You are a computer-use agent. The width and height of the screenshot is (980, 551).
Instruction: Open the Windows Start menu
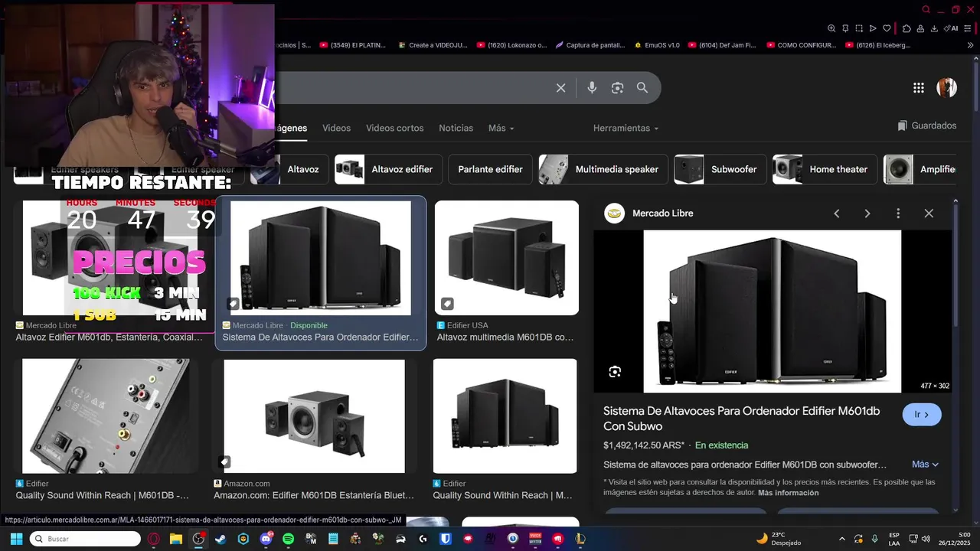coord(16,539)
